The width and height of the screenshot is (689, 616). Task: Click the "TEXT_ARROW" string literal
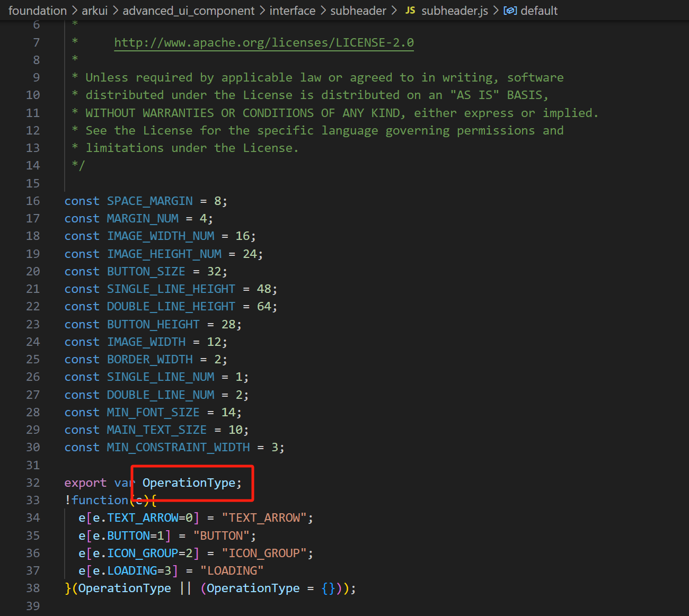(264, 517)
